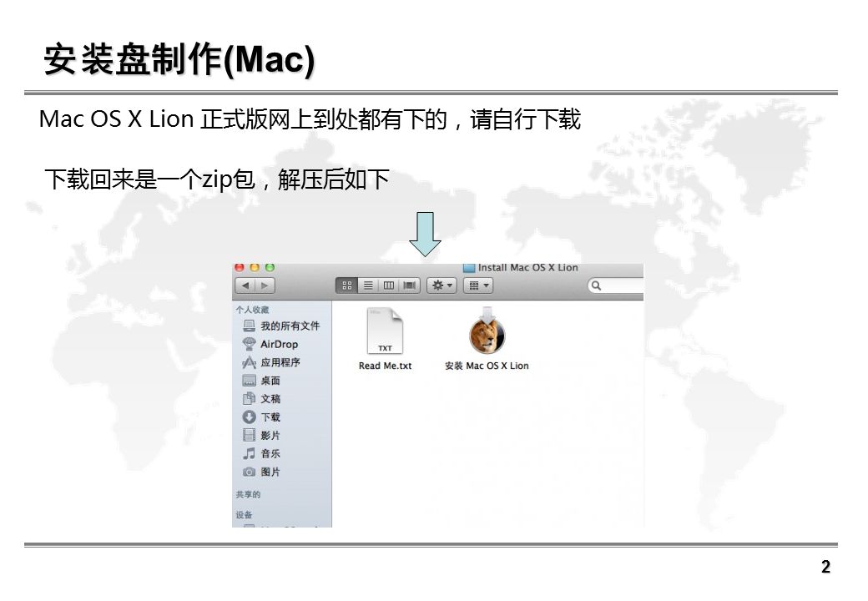Switch Finder to list view
868x601 pixels.
tap(367, 285)
